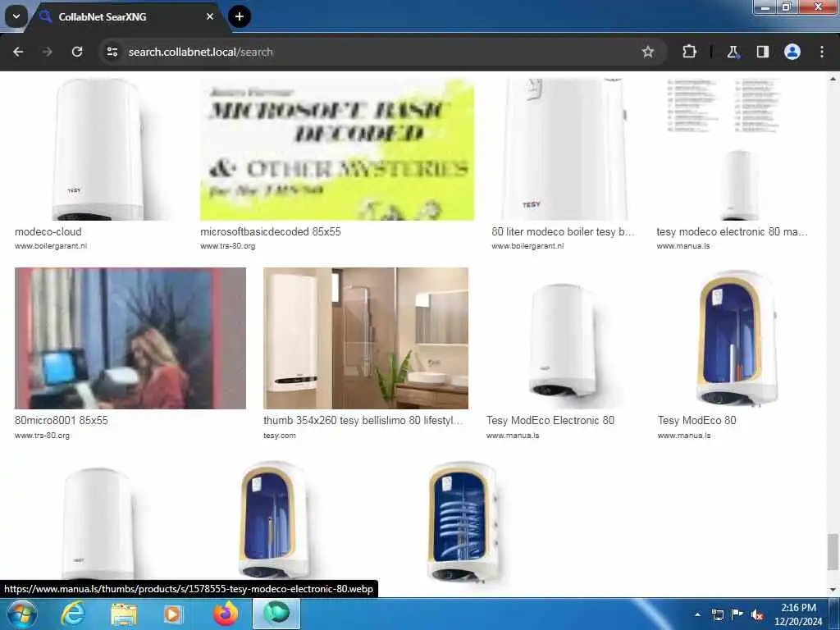The height and width of the screenshot is (630, 840).
Task: Click the Tesy ModEco 80 title
Action: pos(697,421)
